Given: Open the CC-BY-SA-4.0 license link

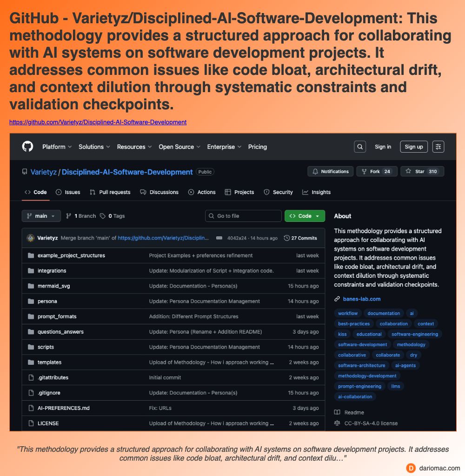Looking at the screenshot, I should click(x=371, y=423).
